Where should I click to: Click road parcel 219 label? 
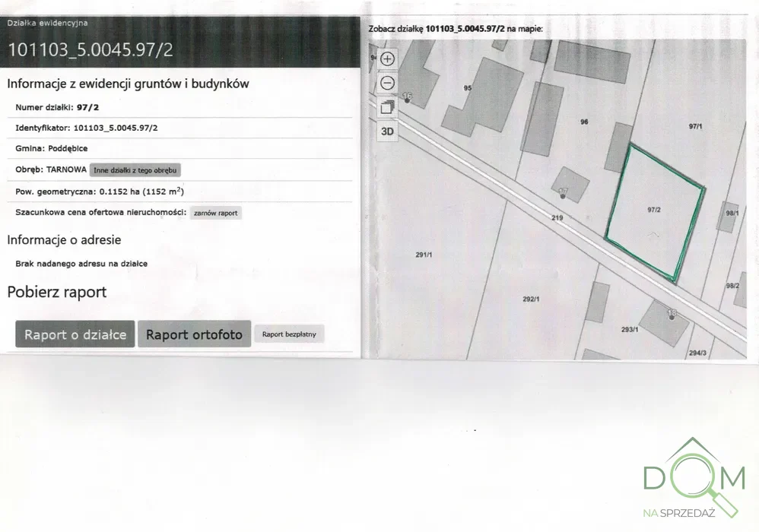pos(556,218)
